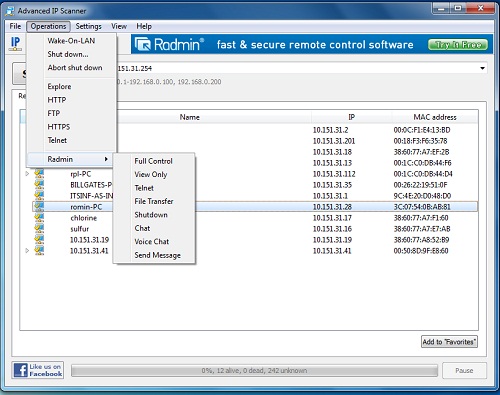This screenshot has height=395, width=500.
Task: Open the File menu
Action: tap(15, 26)
